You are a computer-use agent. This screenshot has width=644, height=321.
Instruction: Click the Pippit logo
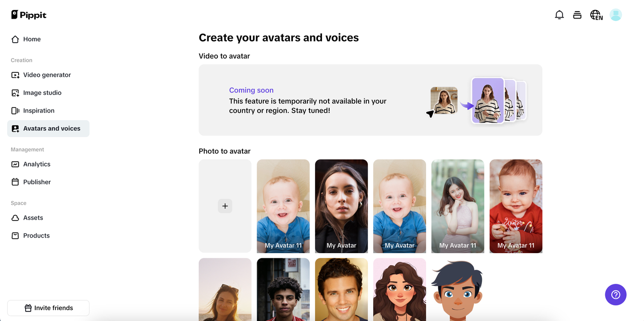29,15
